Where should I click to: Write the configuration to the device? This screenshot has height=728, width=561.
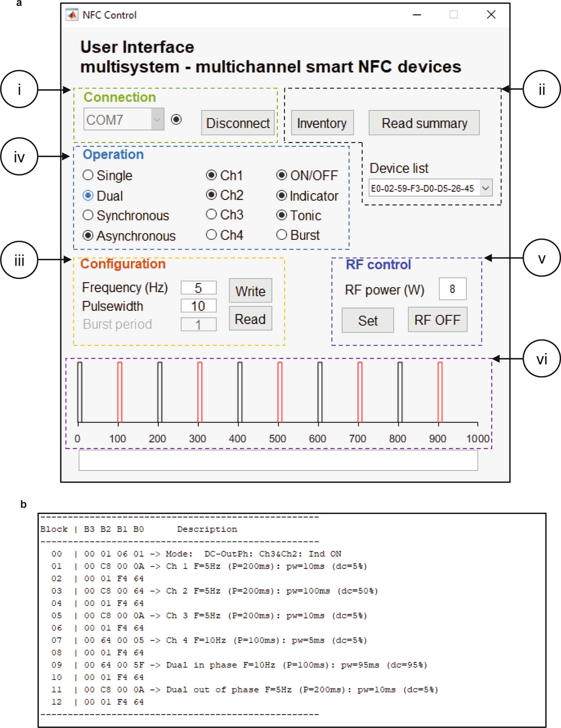point(250,291)
